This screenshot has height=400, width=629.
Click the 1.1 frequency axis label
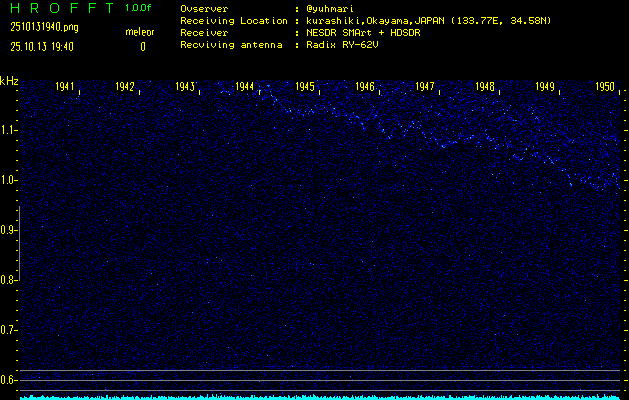point(9,130)
